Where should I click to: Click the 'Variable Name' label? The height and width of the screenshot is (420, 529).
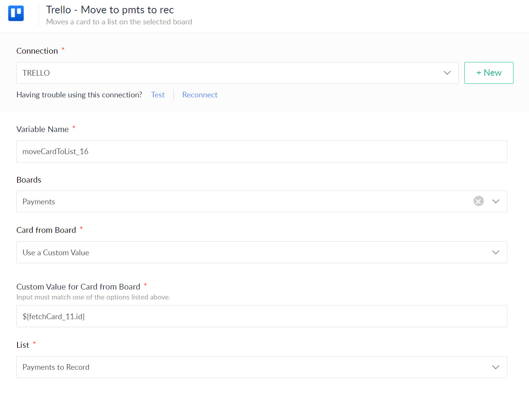(43, 129)
